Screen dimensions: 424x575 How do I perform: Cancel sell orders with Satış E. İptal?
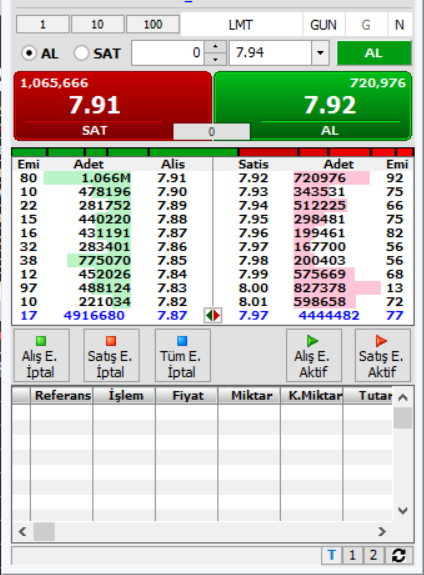tap(111, 355)
